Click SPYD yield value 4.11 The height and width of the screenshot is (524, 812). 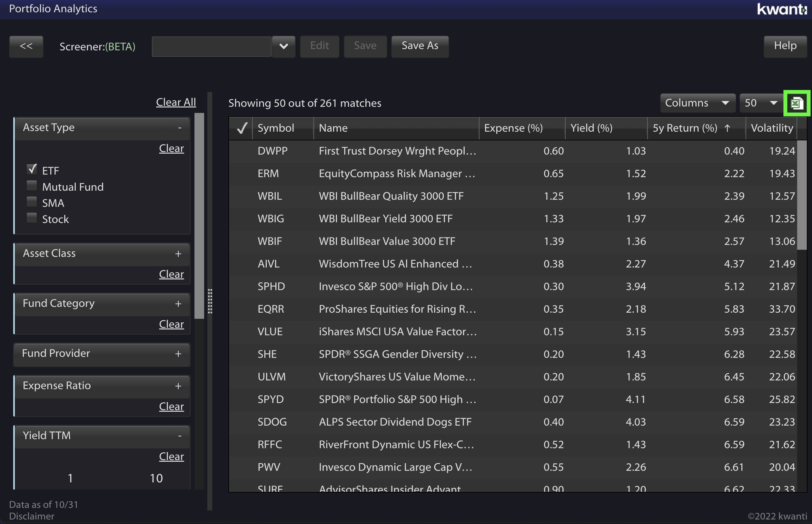coord(636,399)
